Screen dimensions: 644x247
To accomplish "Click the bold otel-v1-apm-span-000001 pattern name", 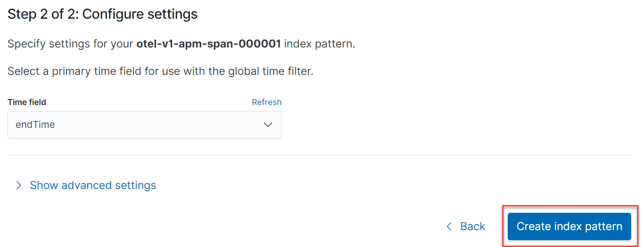I will click(x=209, y=44).
